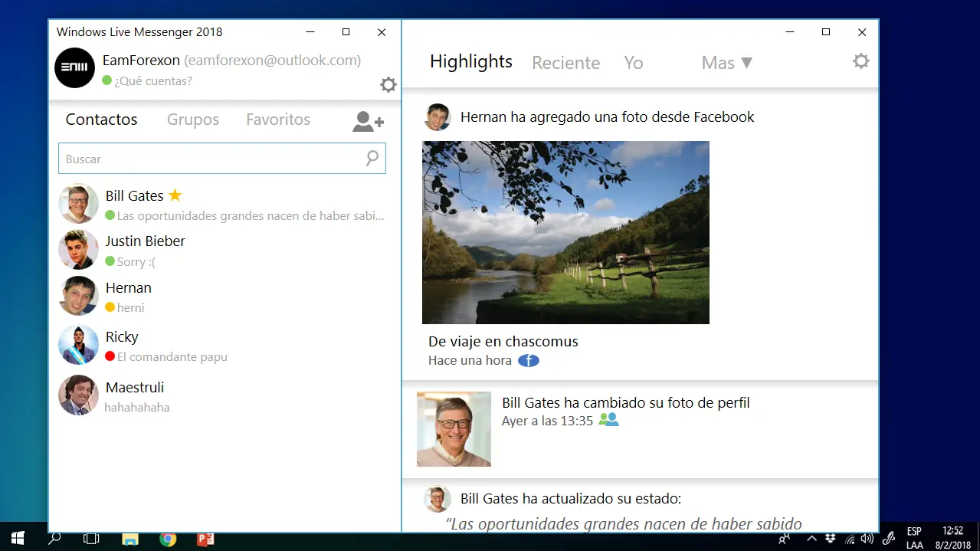The width and height of the screenshot is (980, 551).
Task: Click the Facebook icon under the photo post
Action: pyautogui.click(x=529, y=360)
